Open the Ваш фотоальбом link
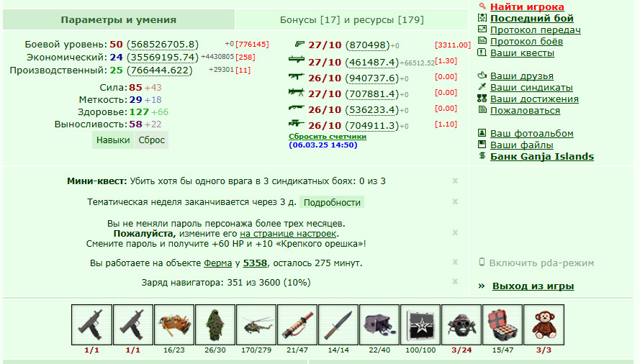 [532, 133]
